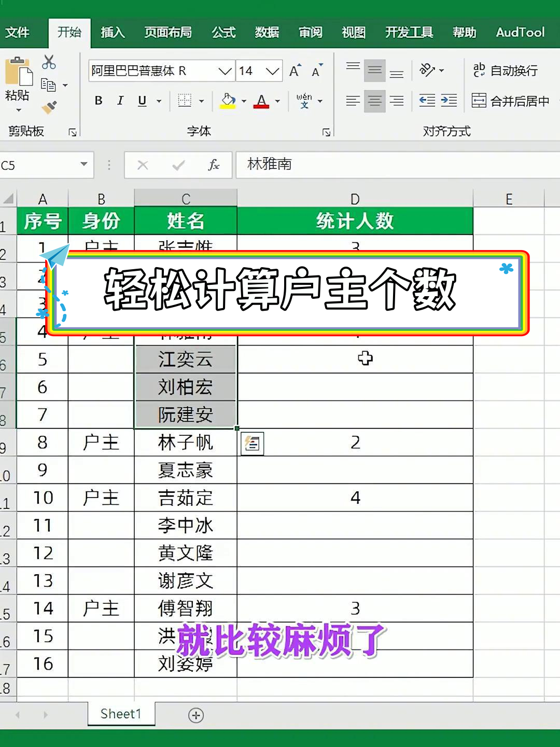Click the Increase Font Size icon
This screenshot has width=560, height=747.
[x=295, y=71]
